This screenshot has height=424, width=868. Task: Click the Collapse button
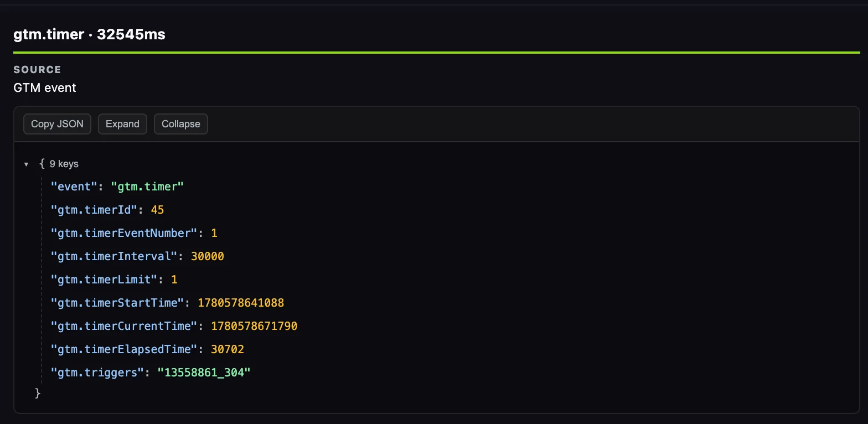click(181, 124)
